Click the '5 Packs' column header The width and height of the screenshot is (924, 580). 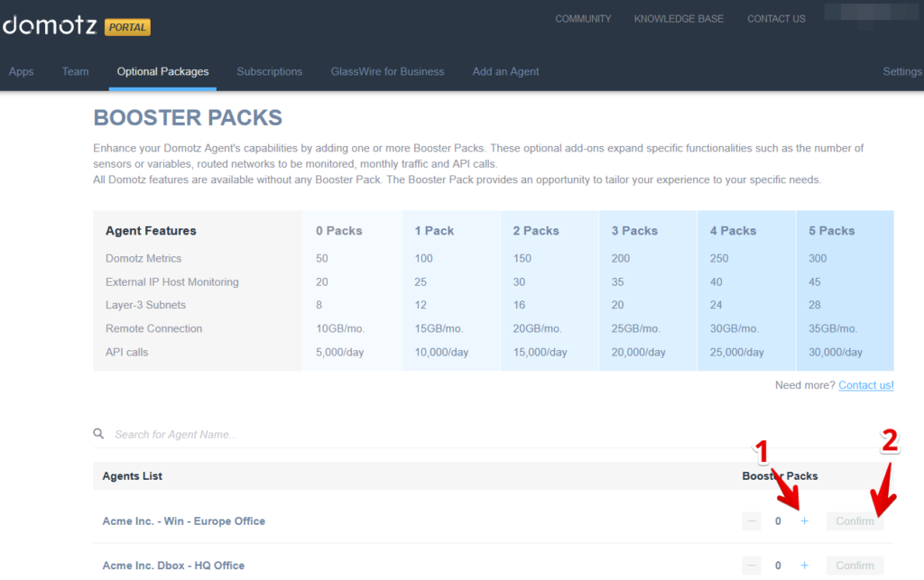tap(831, 231)
